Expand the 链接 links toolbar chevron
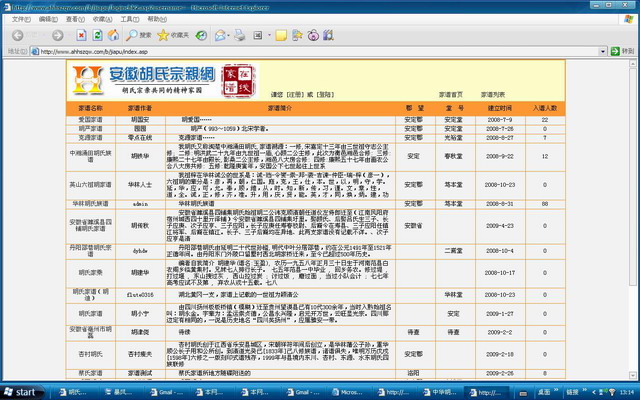 click(x=584, y=391)
